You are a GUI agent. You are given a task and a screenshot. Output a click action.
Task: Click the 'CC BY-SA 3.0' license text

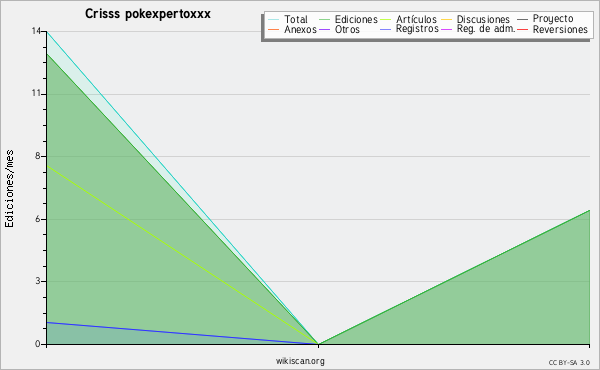[569, 363]
